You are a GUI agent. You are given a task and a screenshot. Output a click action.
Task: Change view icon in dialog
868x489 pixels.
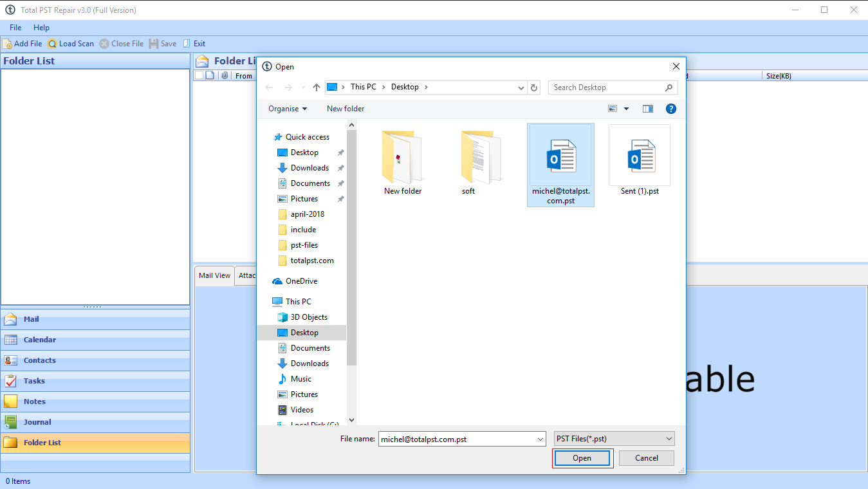click(613, 109)
